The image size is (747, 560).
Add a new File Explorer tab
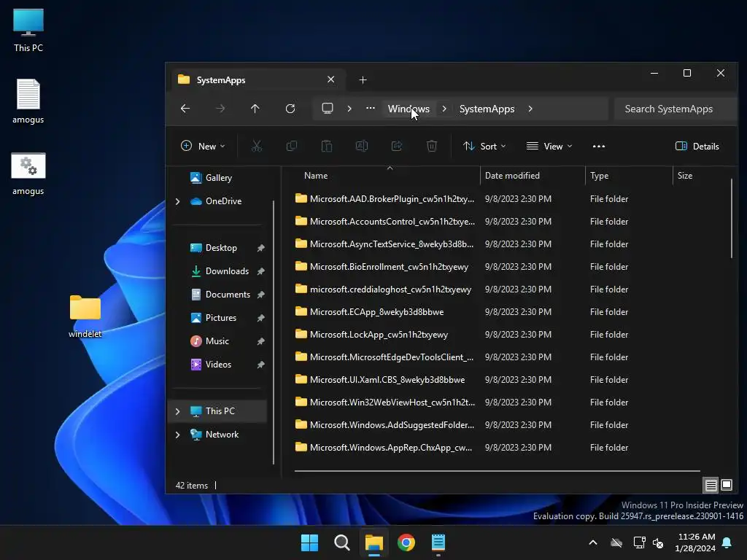click(x=363, y=80)
